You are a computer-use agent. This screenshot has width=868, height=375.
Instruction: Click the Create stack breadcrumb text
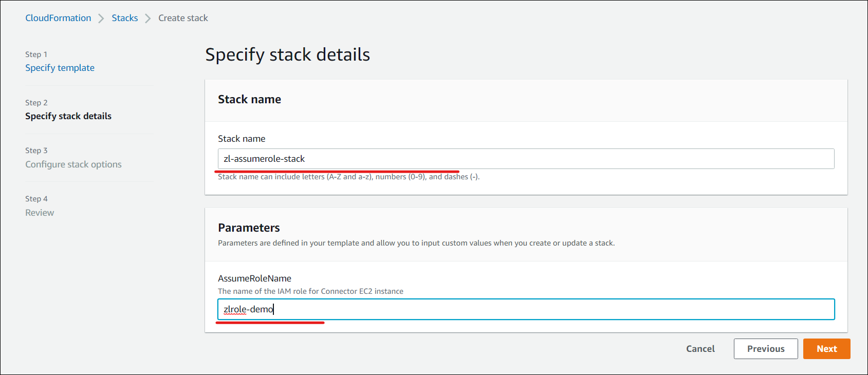click(183, 18)
